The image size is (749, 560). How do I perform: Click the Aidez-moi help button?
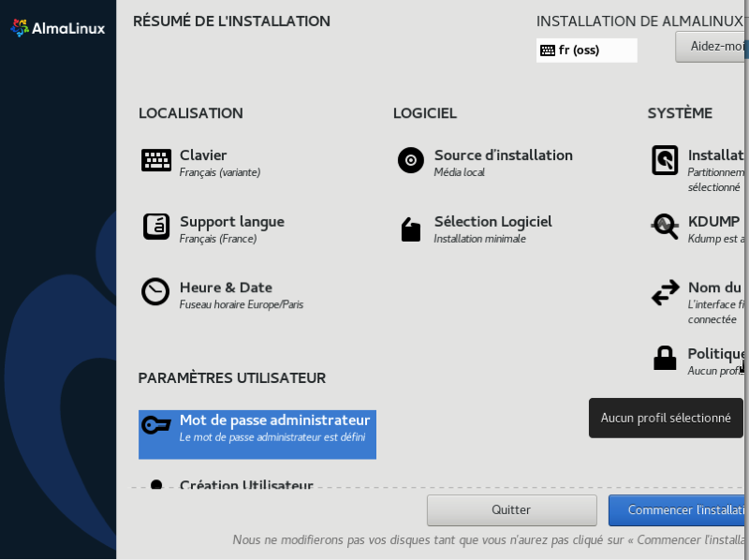pos(712,47)
